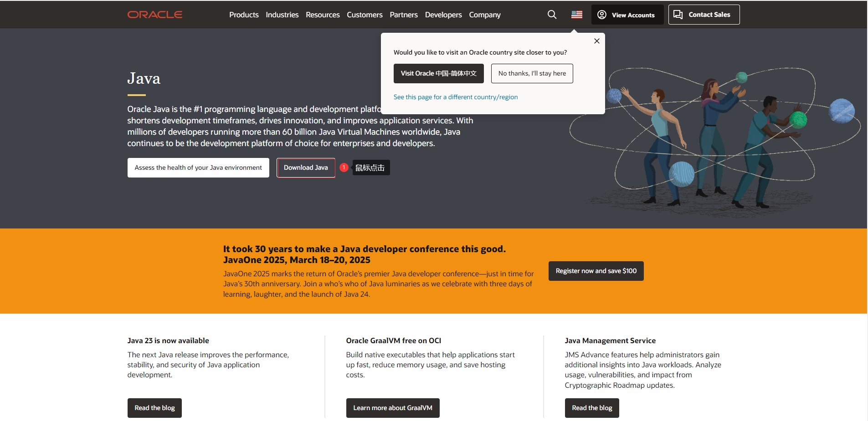Screen dimensions: 868x421
Task: Expand the Resources navigation menu
Action: (323, 15)
